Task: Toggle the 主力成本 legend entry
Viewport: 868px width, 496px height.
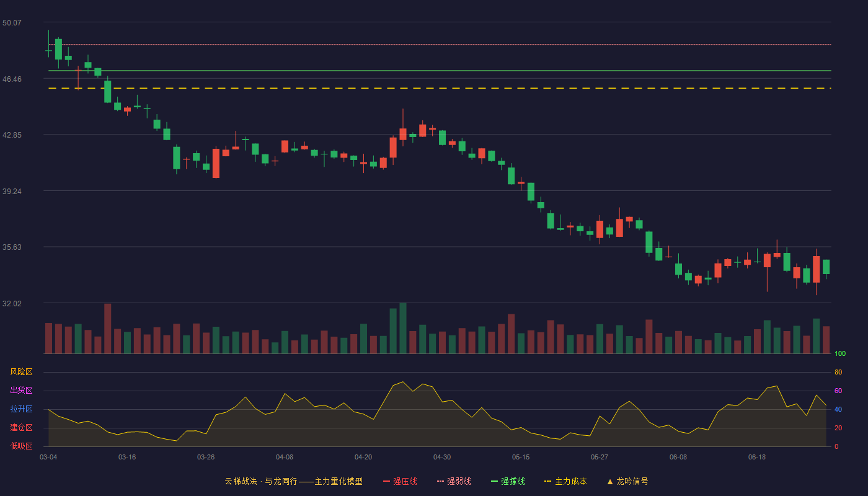Action: (565, 481)
